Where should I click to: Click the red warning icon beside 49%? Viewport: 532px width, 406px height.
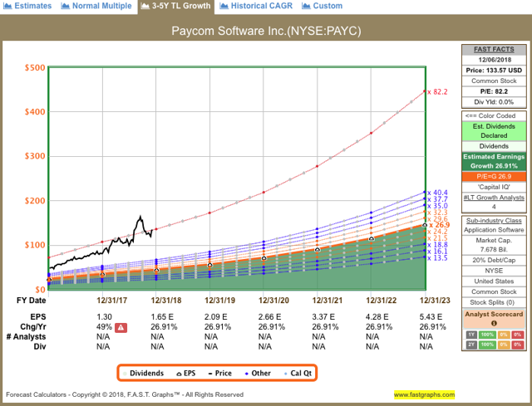(x=121, y=327)
